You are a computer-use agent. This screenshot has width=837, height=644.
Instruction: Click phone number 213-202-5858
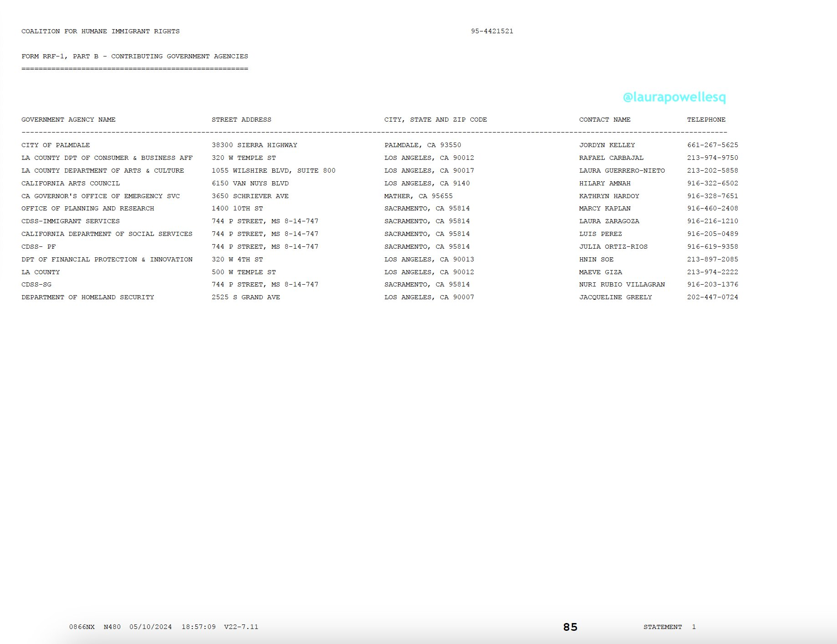tap(713, 171)
